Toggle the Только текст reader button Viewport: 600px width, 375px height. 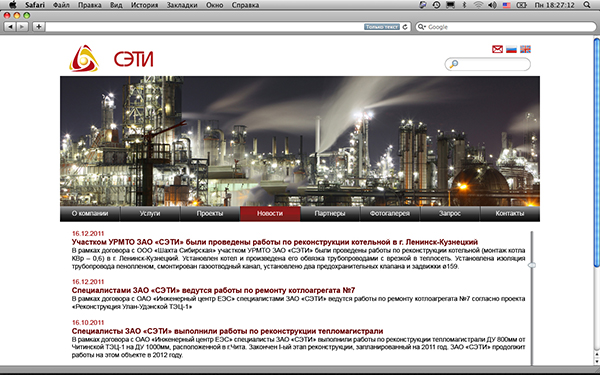382,27
